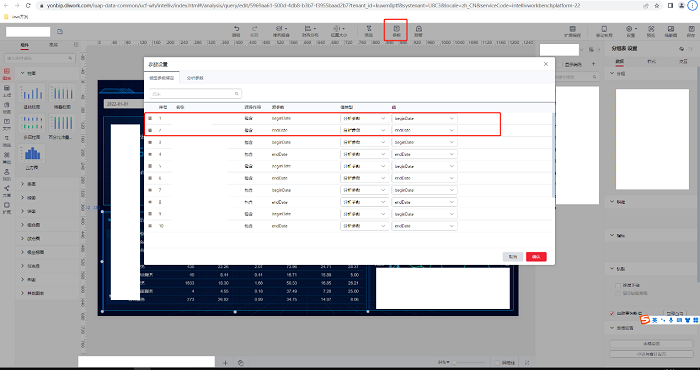Viewport: 700px width, 370px height.
Task: Toggle the checkbox beside the zoom slider
Action: [497, 363]
